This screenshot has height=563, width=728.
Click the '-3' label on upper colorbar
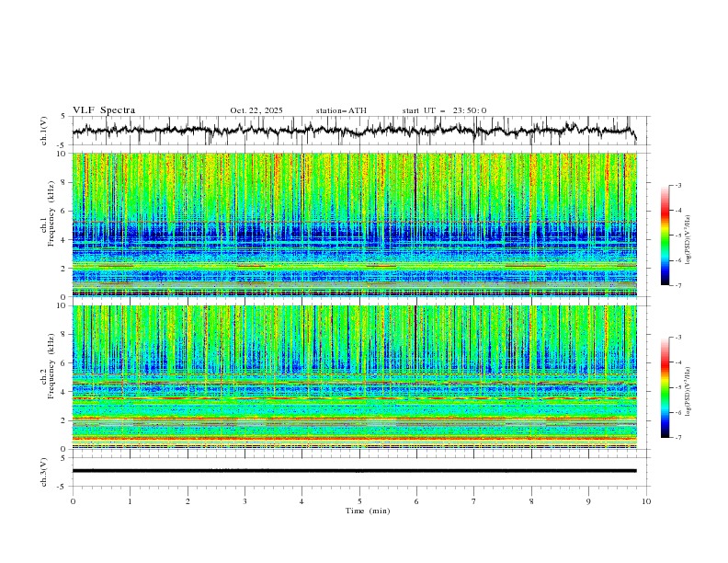(x=677, y=185)
